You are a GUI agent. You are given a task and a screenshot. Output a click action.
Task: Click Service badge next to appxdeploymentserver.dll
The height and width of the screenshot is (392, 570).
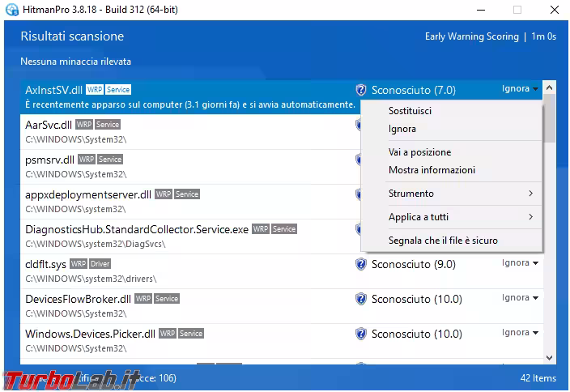click(x=187, y=194)
